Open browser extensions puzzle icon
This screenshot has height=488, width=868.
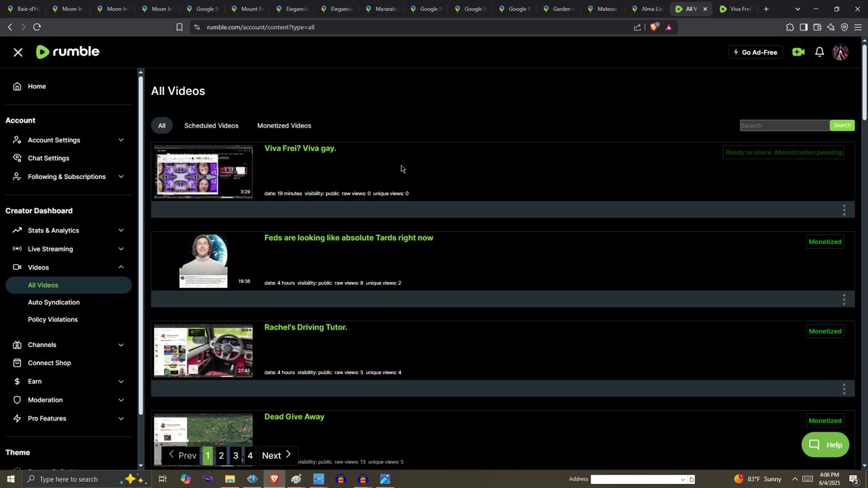point(790,27)
